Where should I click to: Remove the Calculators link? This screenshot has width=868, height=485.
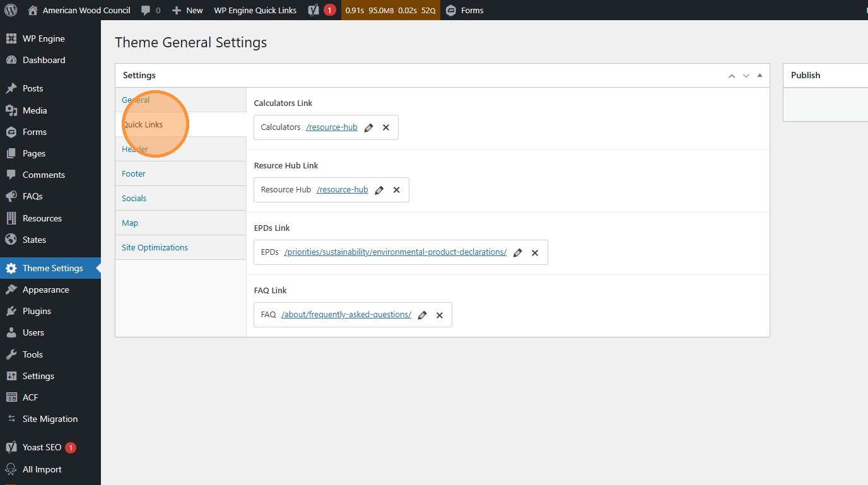pos(386,127)
